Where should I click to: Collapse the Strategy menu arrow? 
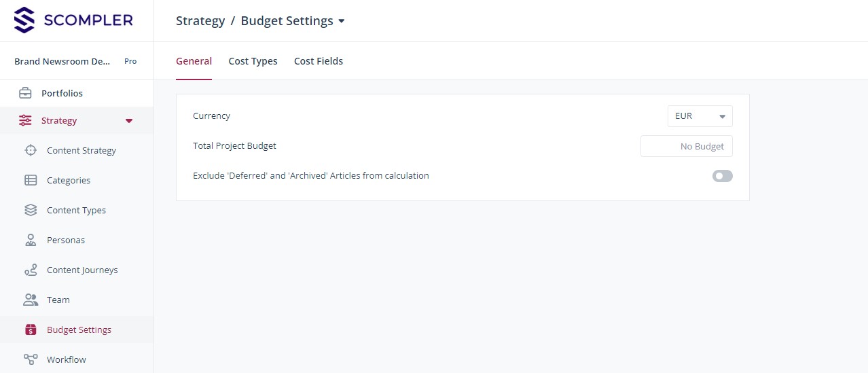point(129,121)
